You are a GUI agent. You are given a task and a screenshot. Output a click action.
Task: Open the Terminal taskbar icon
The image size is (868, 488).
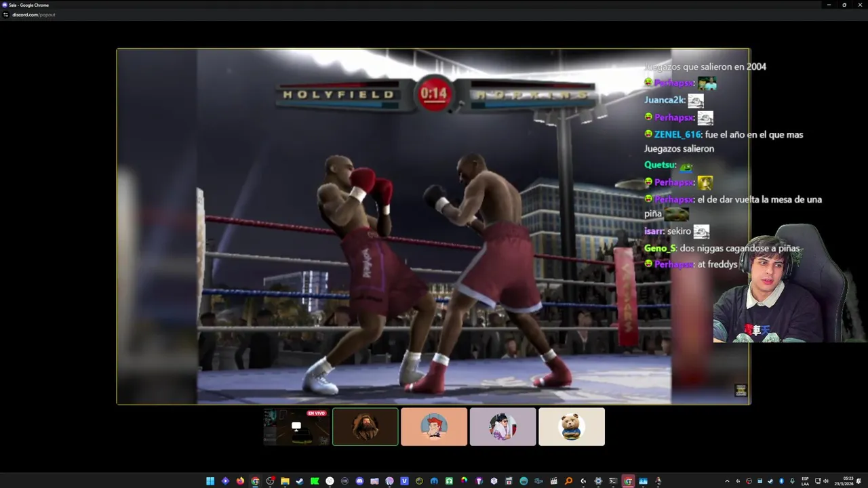pos(613,481)
